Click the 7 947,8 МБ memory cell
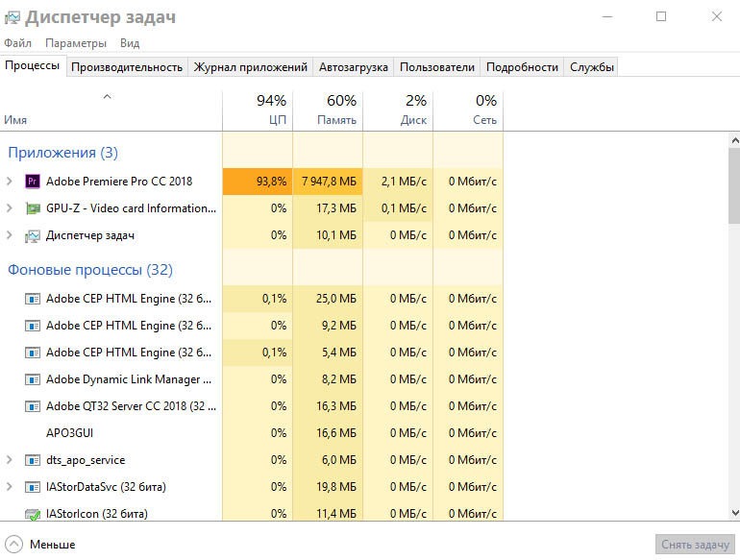This screenshot has width=740, height=560. coord(328,182)
